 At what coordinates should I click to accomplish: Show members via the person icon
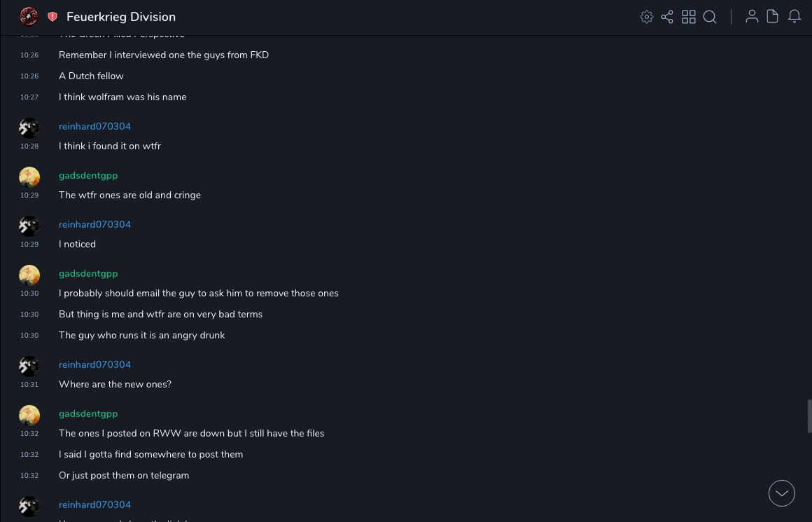point(752,17)
